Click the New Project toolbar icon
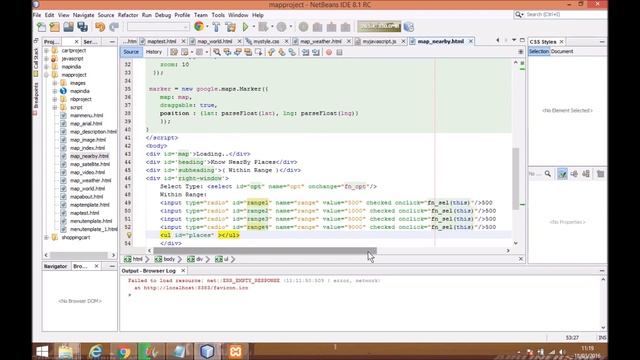The image size is (640, 360). [x=55, y=27]
